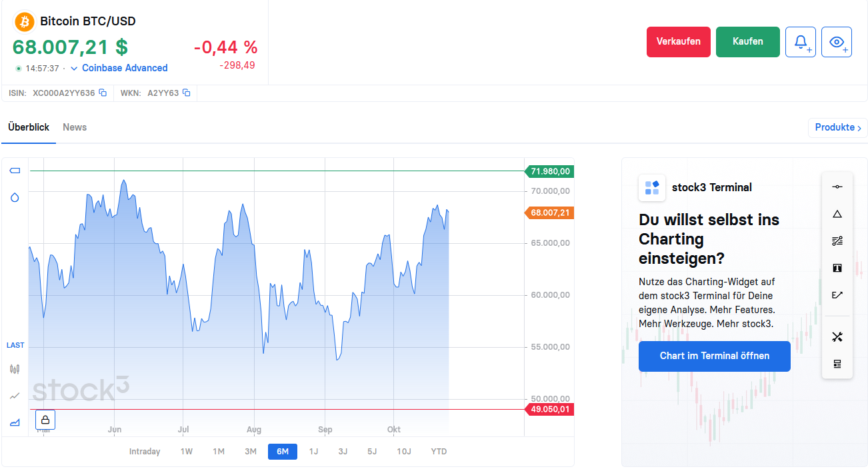Click the stock3 Terminal heading text
868x469 pixels.
point(712,188)
